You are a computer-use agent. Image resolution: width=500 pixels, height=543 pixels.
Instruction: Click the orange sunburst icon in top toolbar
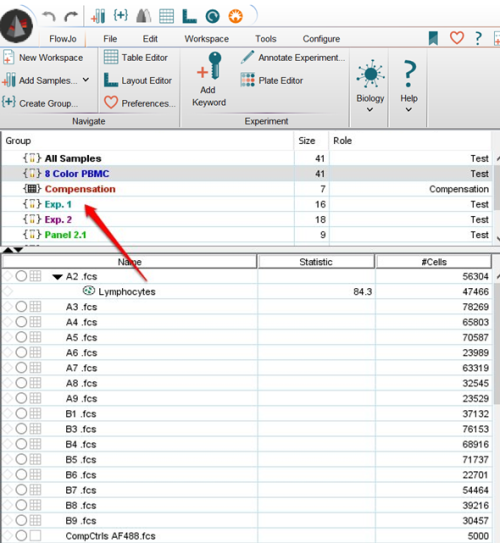[235, 16]
